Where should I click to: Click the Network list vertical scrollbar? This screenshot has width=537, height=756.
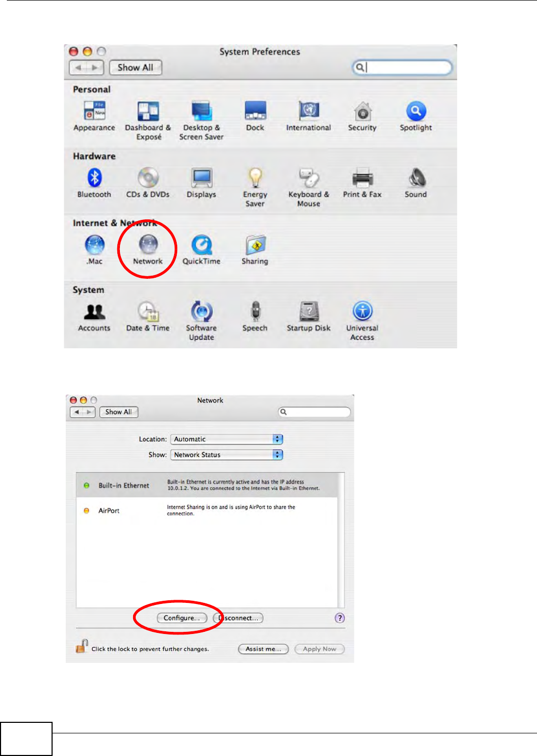[341, 540]
